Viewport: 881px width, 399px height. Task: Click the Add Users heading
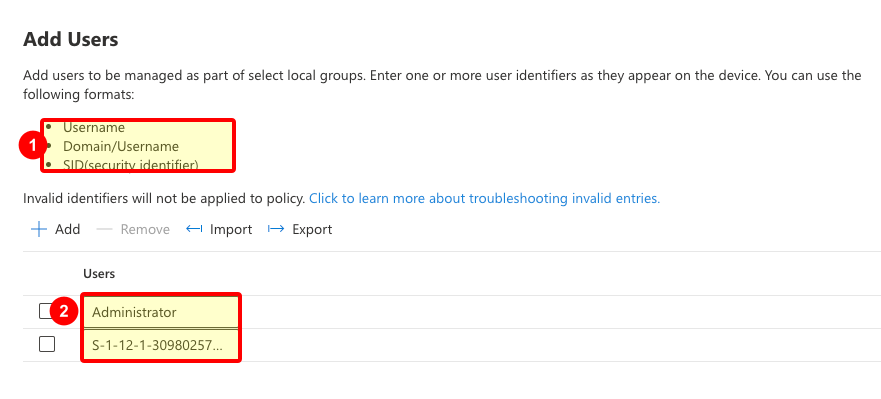tap(71, 40)
